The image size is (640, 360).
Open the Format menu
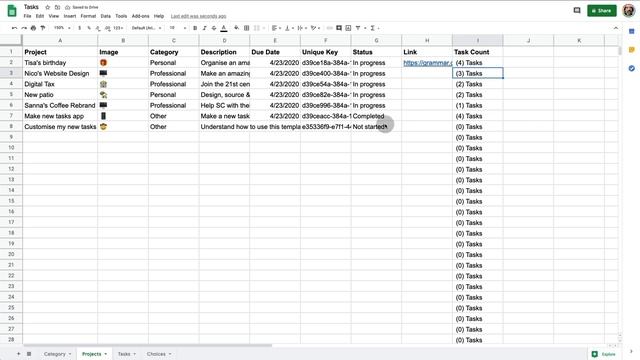(88, 16)
